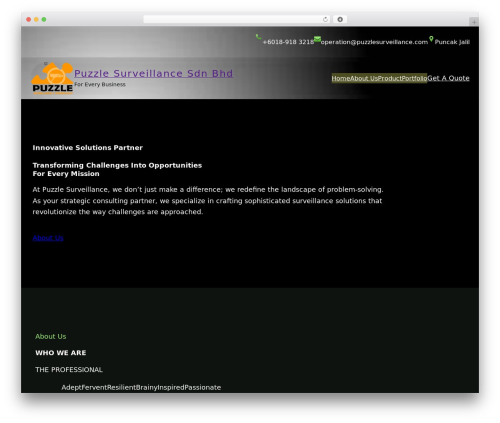This screenshot has height=423, width=500.
Task: Open a new tab with plus button
Action: [x=474, y=22]
